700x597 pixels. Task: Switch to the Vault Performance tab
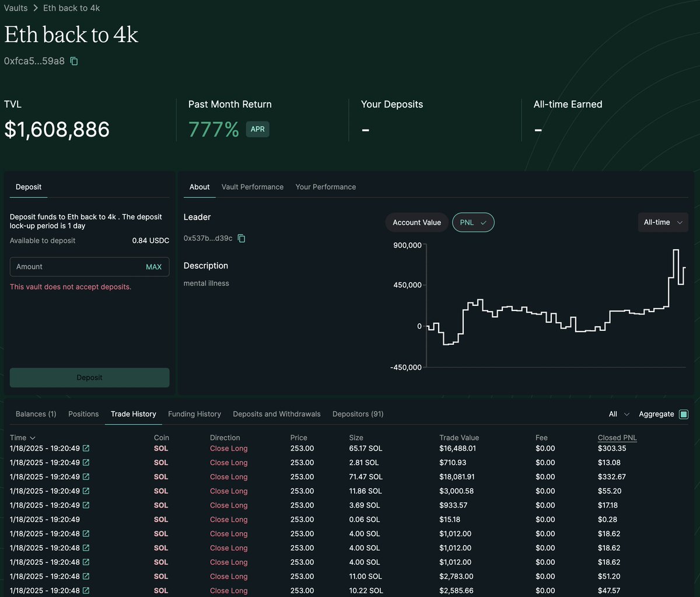point(253,187)
